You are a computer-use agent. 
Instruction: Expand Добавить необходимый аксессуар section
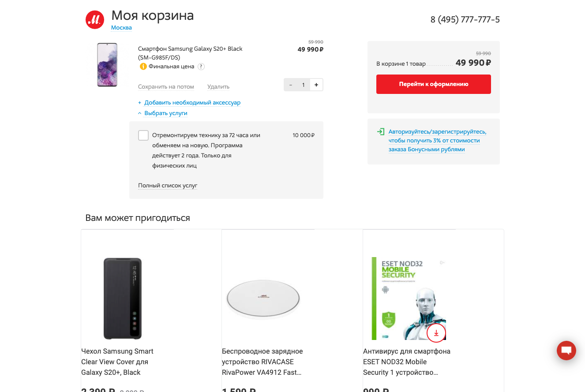click(x=192, y=103)
